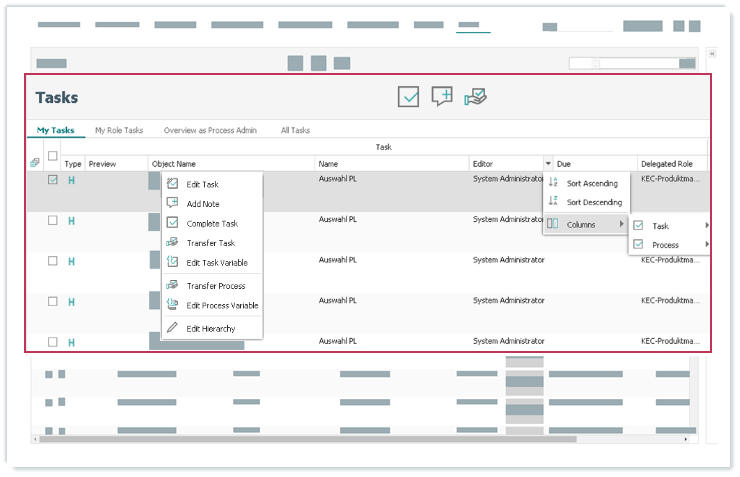
Task: Click KEC-Produktma... in the fourth row
Action: tap(670, 301)
